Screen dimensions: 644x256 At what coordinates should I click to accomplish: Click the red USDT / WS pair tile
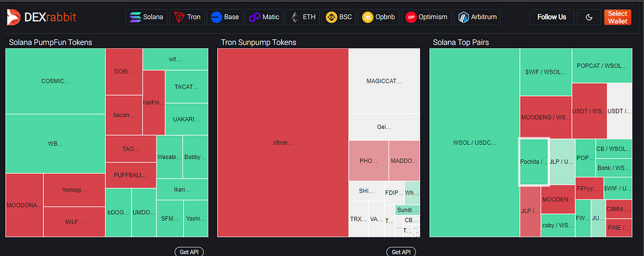point(589,111)
